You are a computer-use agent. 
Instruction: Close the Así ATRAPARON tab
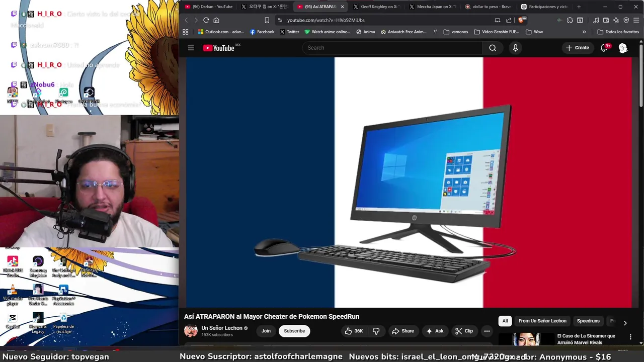point(342,7)
